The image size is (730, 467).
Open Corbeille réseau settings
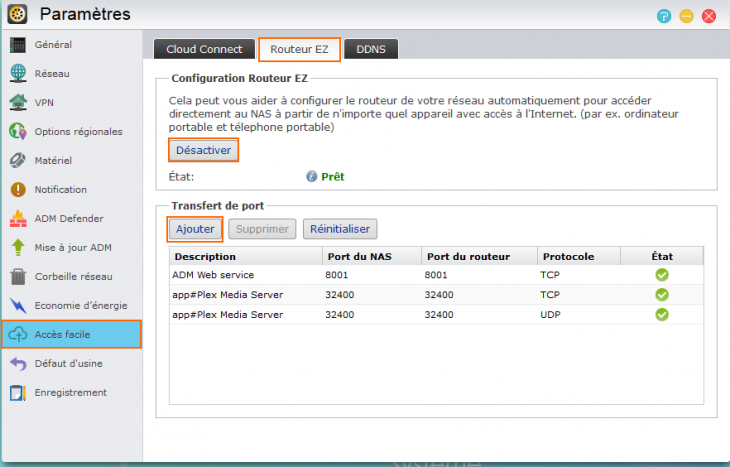[72, 276]
